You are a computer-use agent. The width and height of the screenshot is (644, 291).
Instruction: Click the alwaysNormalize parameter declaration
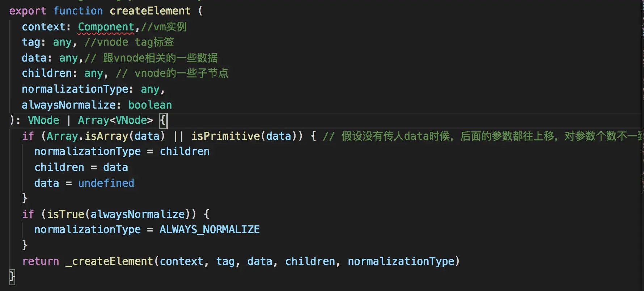click(x=68, y=105)
